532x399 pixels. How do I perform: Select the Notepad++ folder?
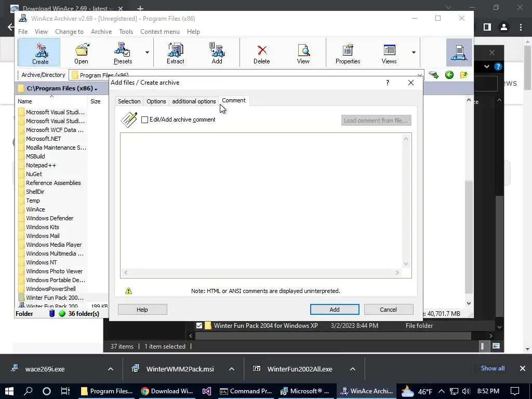click(x=41, y=165)
